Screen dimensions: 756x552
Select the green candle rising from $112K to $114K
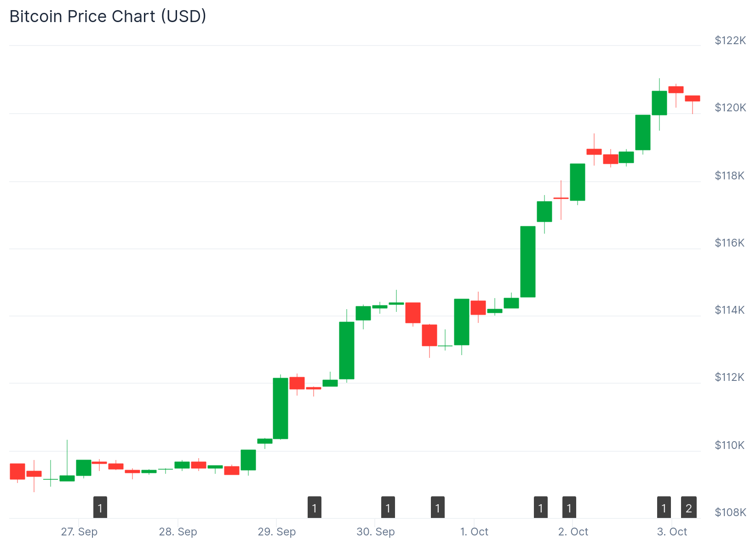347,350
